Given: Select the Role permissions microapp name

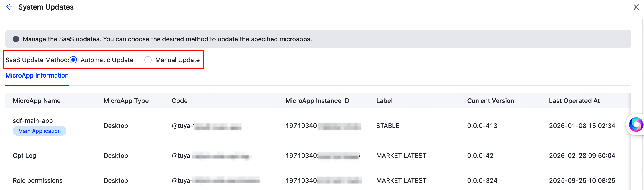Looking at the screenshot, I should click(x=37, y=180).
